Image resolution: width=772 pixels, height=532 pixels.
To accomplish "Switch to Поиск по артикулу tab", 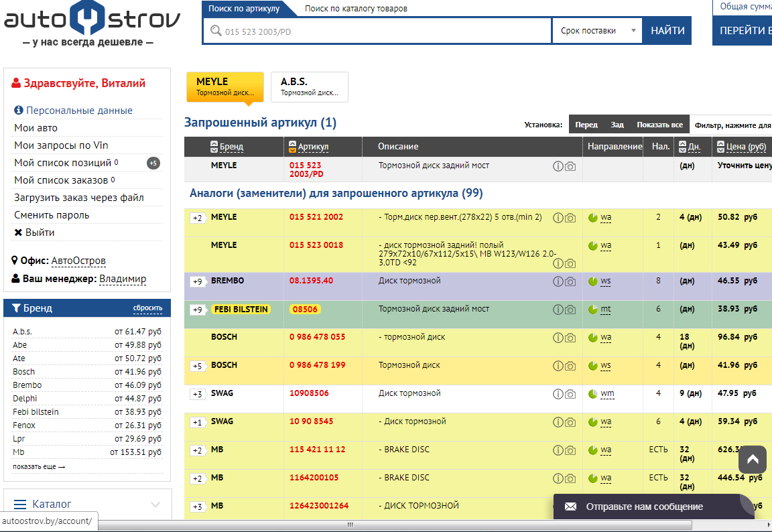I will [x=244, y=8].
